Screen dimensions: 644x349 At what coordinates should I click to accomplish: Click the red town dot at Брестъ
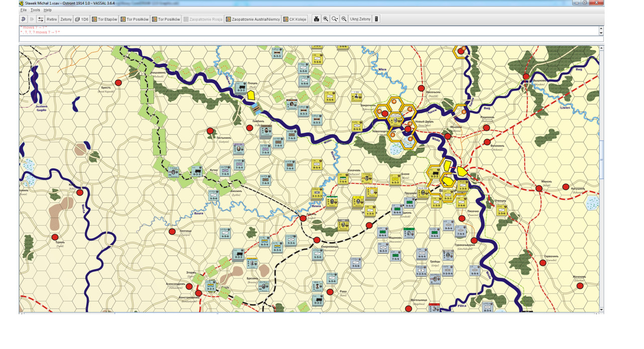[119, 83]
